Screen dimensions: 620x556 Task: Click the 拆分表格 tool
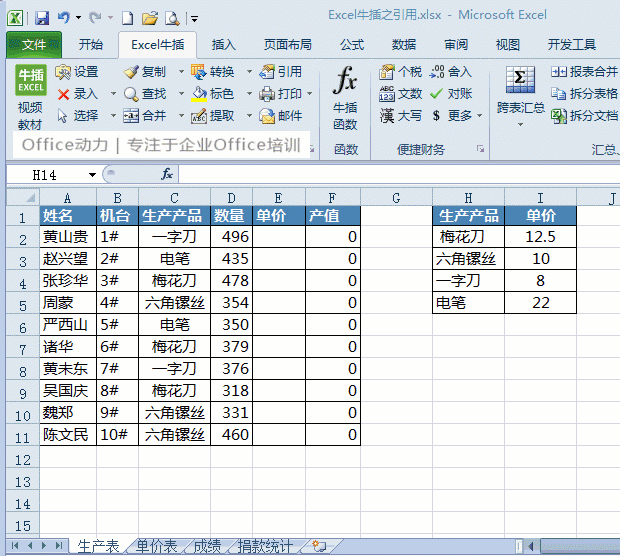(x=584, y=94)
